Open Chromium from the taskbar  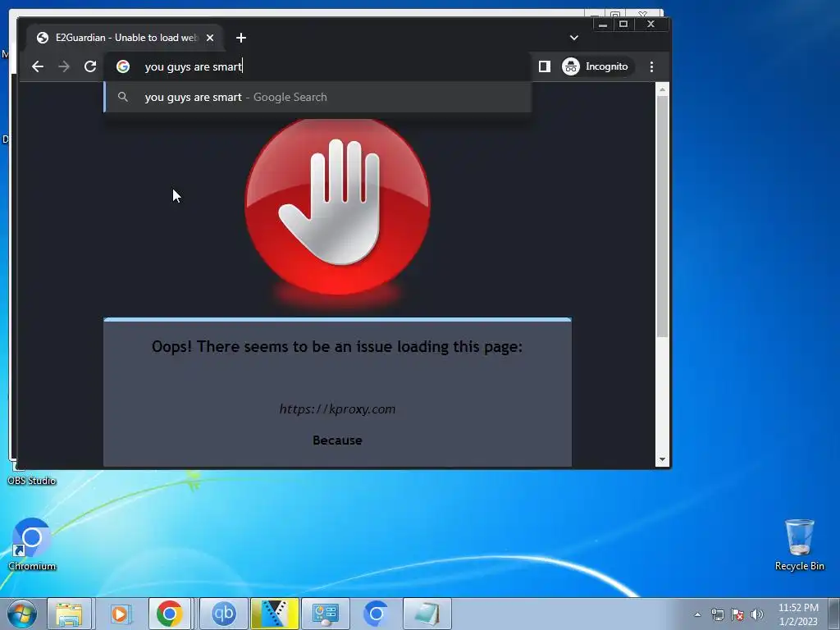pos(376,614)
